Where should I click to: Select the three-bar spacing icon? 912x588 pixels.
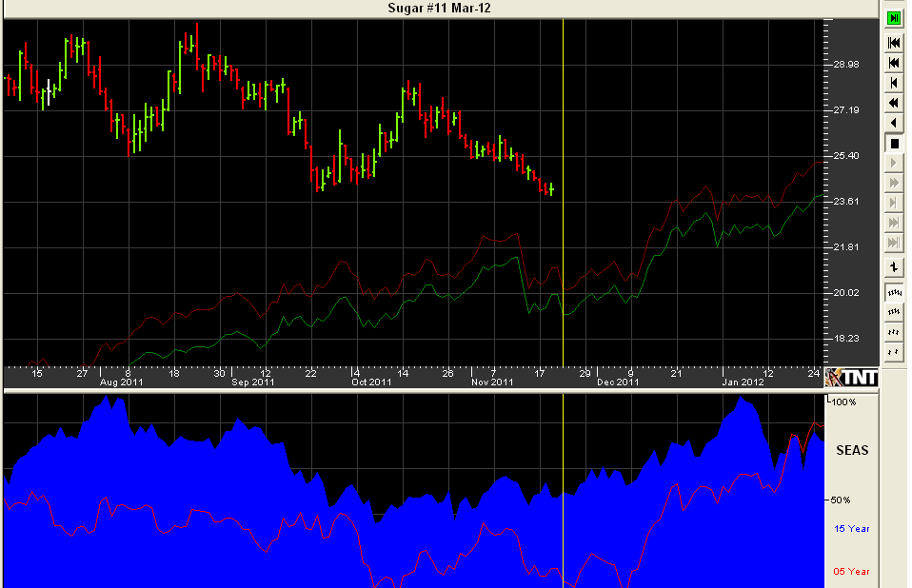(x=894, y=332)
